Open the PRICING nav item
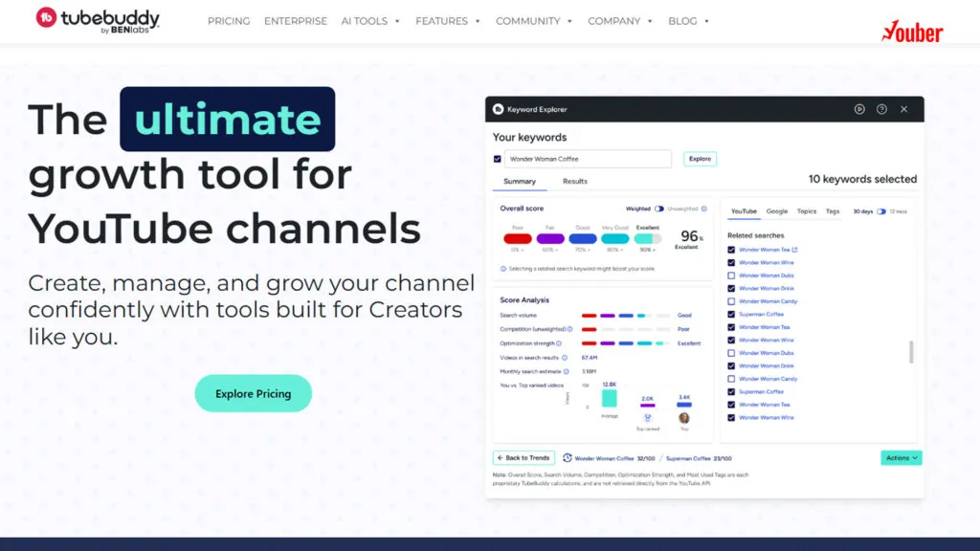This screenshot has width=980, height=551. tap(229, 21)
